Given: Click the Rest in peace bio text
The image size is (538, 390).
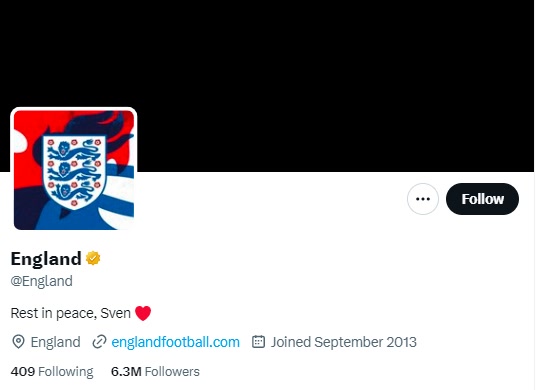Looking at the screenshot, I should pyautogui.click(x=54, y=313).
